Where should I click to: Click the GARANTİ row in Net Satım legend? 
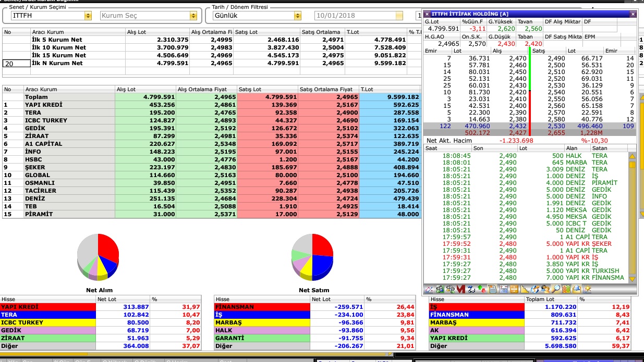[x=314, y=338]
